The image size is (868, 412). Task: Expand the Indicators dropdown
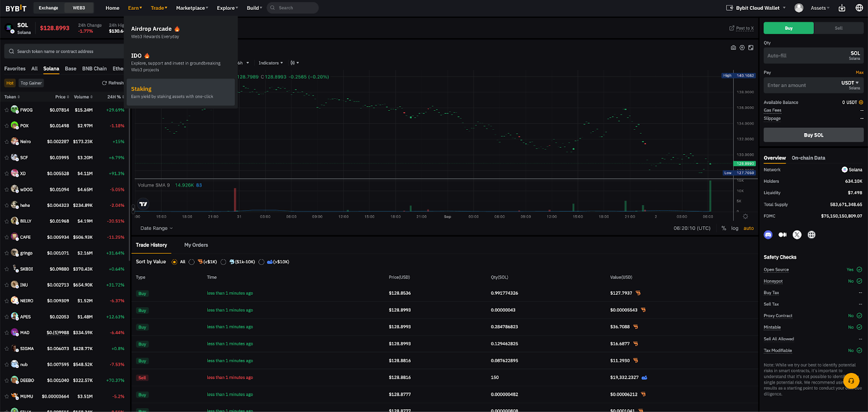coord(271,63)
